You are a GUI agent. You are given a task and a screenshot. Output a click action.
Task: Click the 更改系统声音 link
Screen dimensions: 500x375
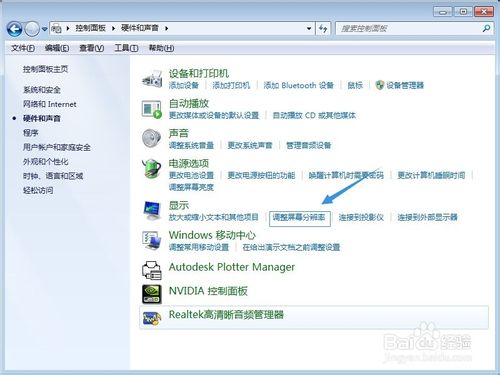tap(250, 145)
